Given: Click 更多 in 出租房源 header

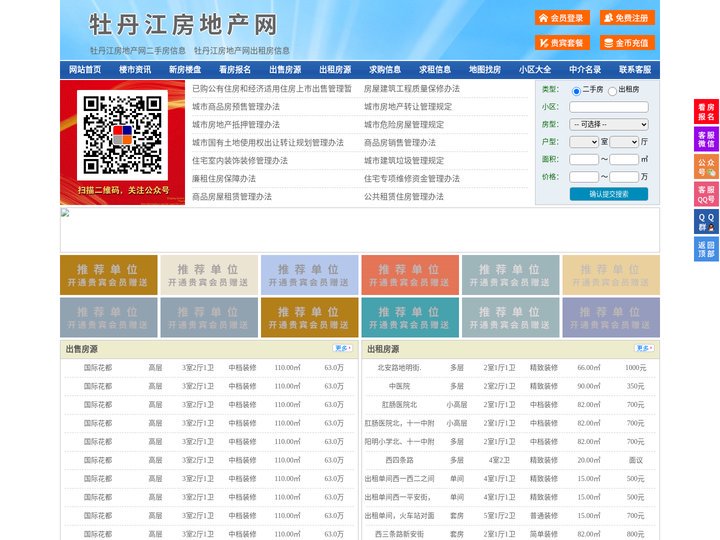Looking at the screenshot, I should click(x=645, y=349).
